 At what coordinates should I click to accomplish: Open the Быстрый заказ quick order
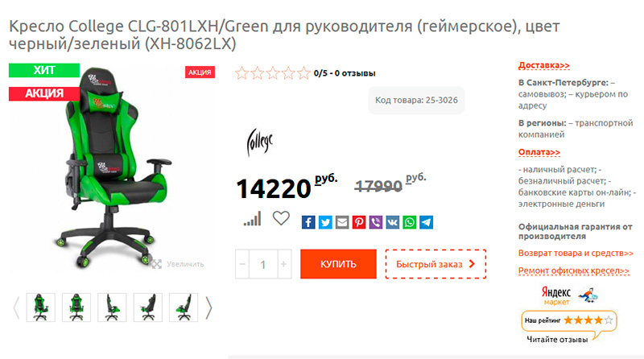(436, 264)
